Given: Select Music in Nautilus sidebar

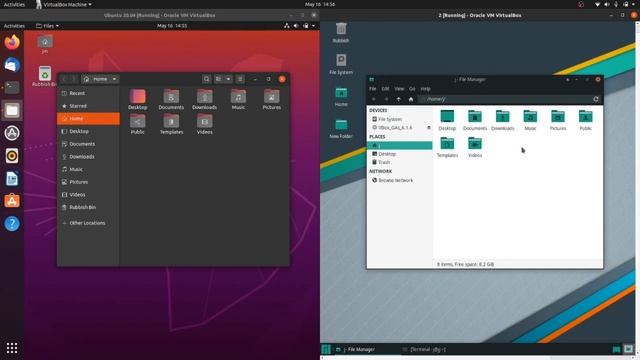Looking at the screenshot, I should pyautogui.click(x=89, y=169).
